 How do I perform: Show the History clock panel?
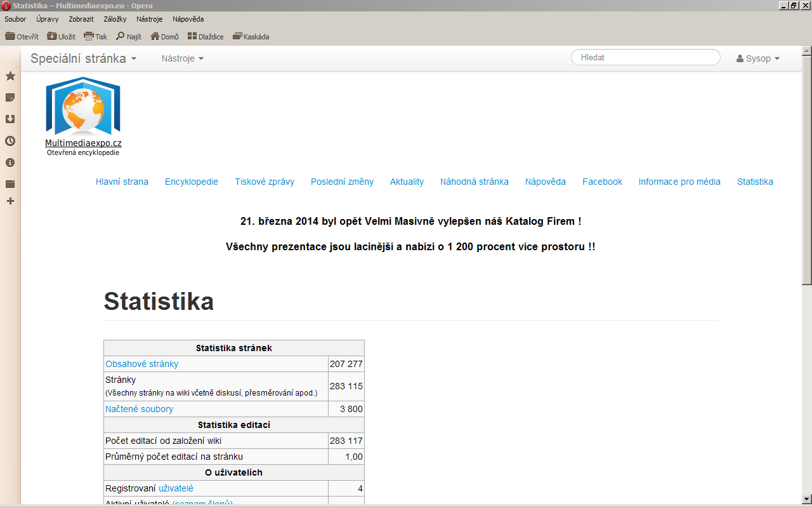pos(10,141)
